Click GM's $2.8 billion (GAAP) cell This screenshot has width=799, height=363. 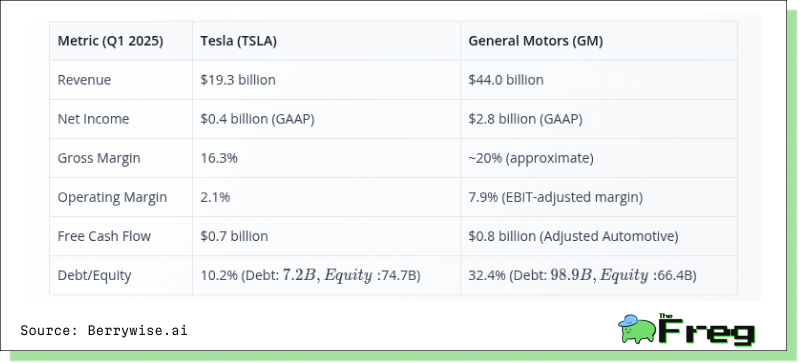(x=599, y=119)
